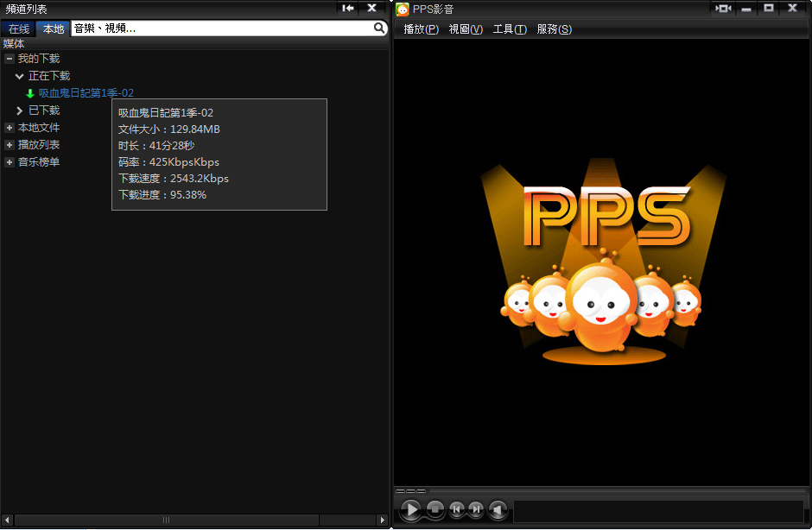Open the 工具(T) menu

point(510,29)
